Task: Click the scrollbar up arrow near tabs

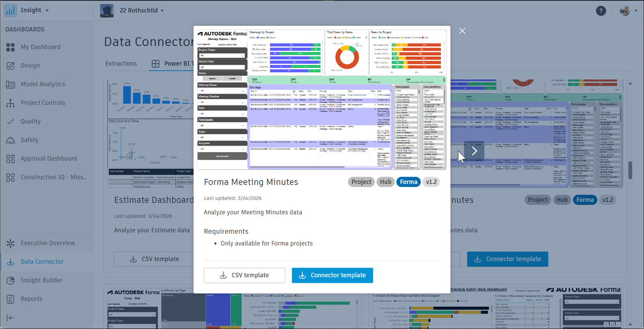Action: click(630, 83)
